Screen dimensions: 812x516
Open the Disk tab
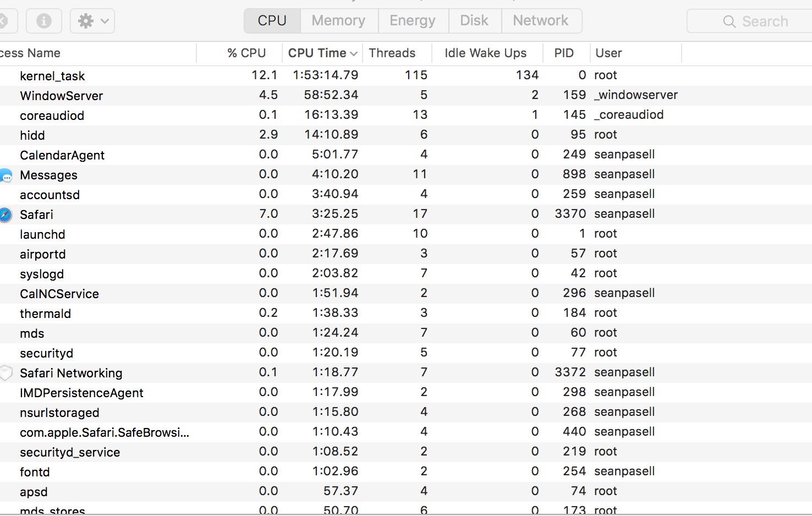(x=474, y=20)
